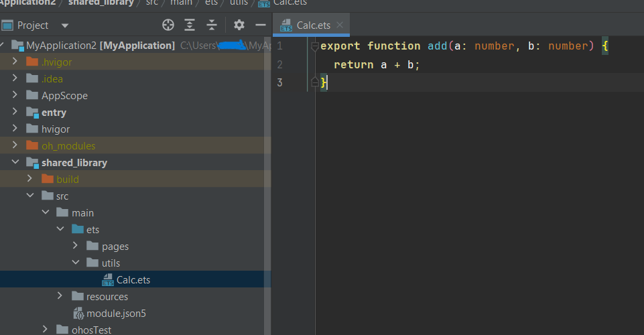
Task: Select Calc.ets file in project tree
Action: pos(133,280)
